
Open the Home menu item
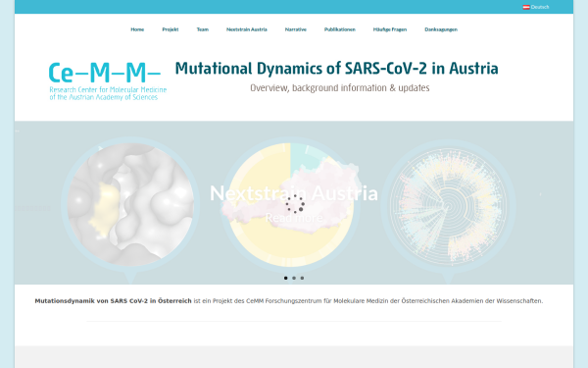[x=137, y=29]
